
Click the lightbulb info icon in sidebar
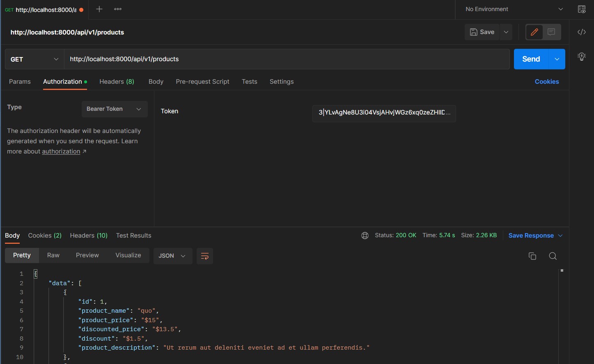pyautogui.click(x=581, y=57)
